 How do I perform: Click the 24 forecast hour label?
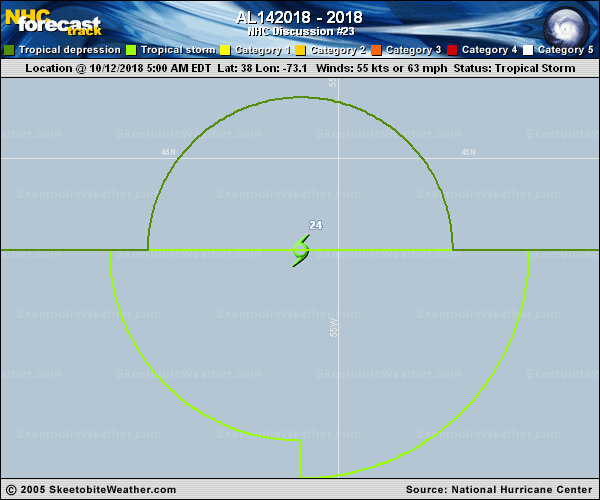[x=315, y=225]
